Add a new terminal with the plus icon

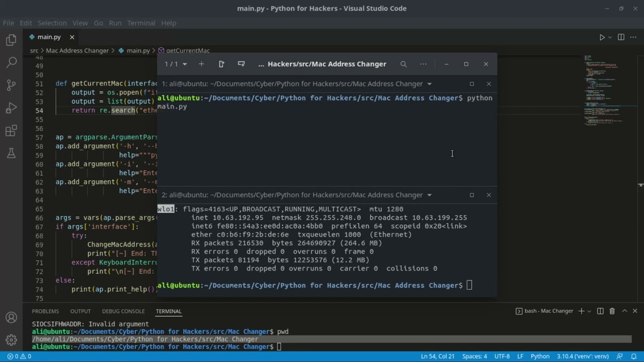pyautogui.click(x=201, y=64)
